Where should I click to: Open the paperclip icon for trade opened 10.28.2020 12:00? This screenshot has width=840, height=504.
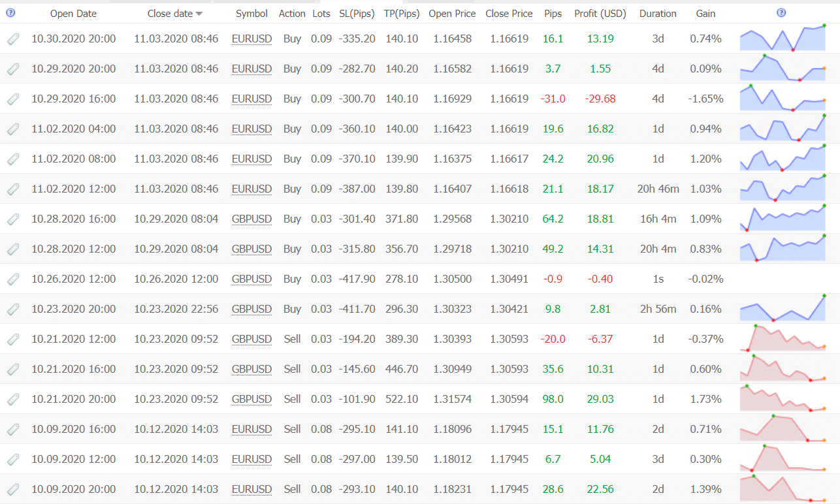[13, 249]
